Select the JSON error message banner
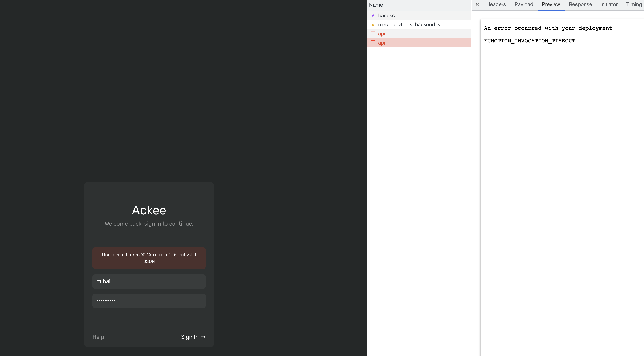The image size is (644, 356). click(x=149, y=258)
